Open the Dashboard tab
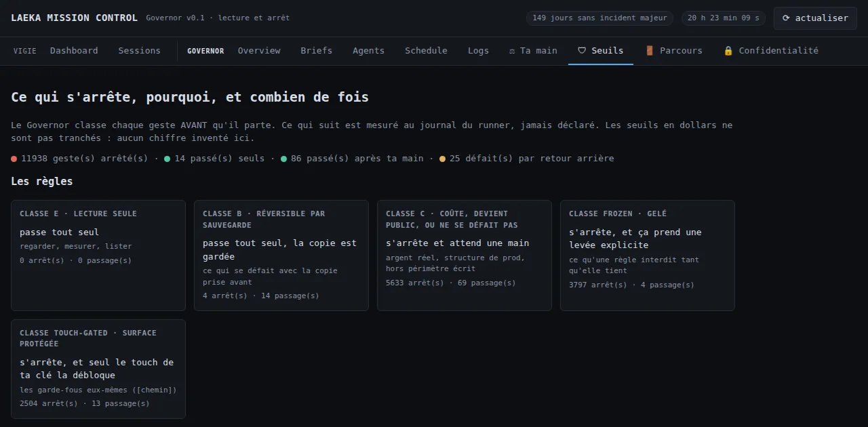 click(74, 51)
